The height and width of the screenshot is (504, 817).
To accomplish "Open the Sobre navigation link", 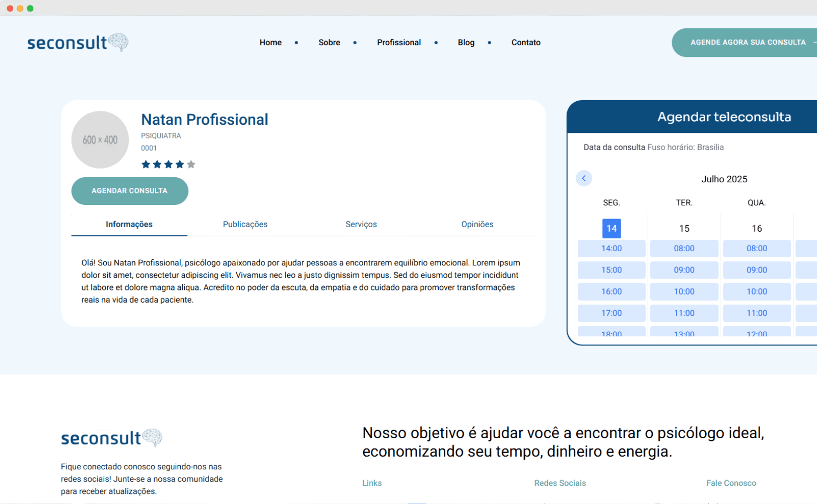I will point(329,43).
